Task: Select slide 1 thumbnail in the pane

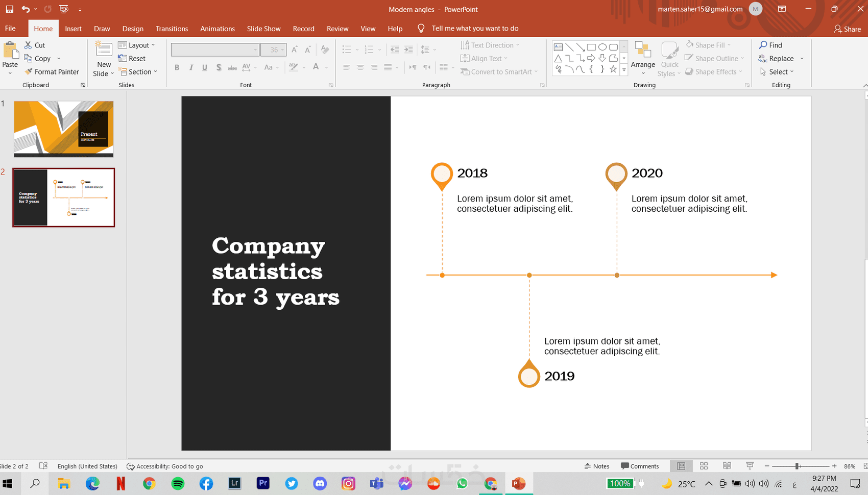Action: pyautogui.click(x=63, y=129)
